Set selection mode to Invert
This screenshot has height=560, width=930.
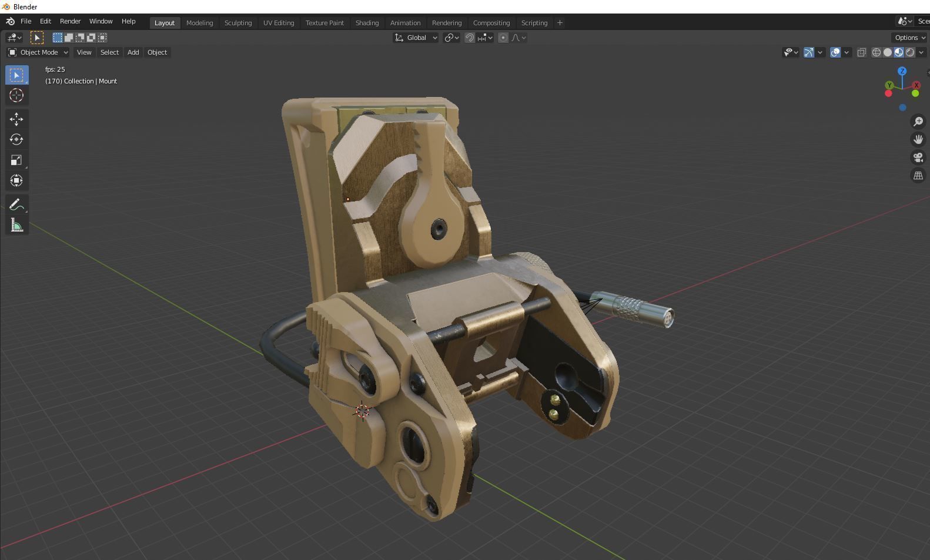point(91,38)
